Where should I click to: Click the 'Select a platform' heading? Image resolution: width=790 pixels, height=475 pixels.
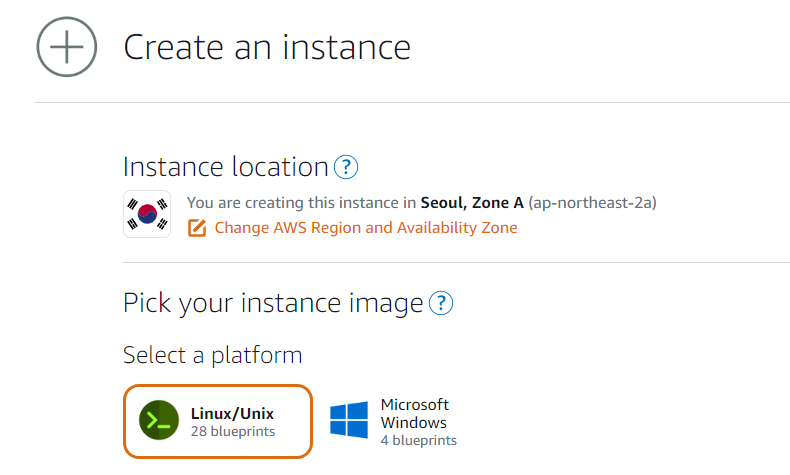[213, 356]
